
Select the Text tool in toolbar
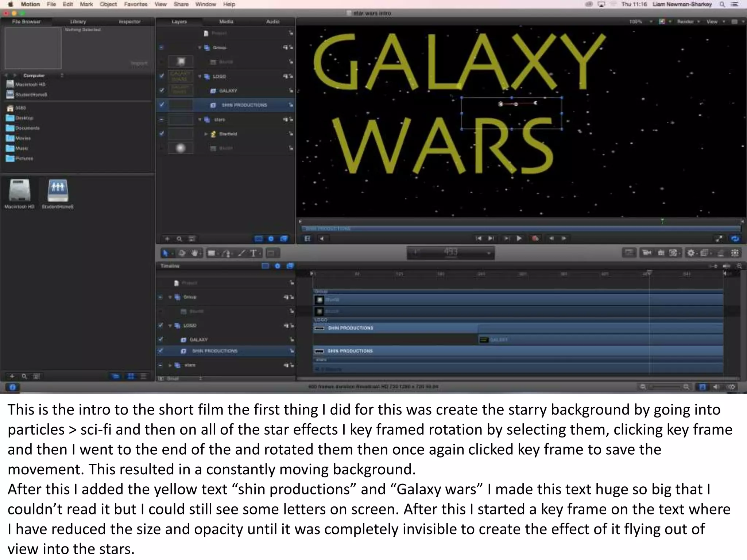point(253,253)
